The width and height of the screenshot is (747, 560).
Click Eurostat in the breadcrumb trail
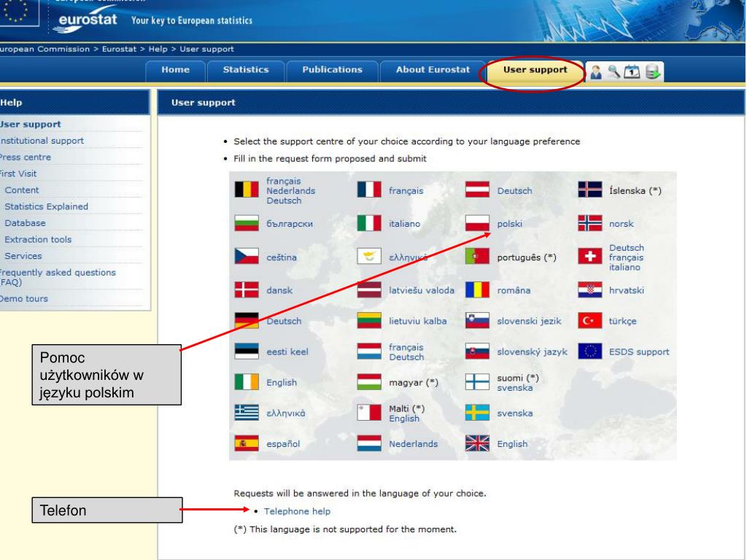click(x=119, y=49)
